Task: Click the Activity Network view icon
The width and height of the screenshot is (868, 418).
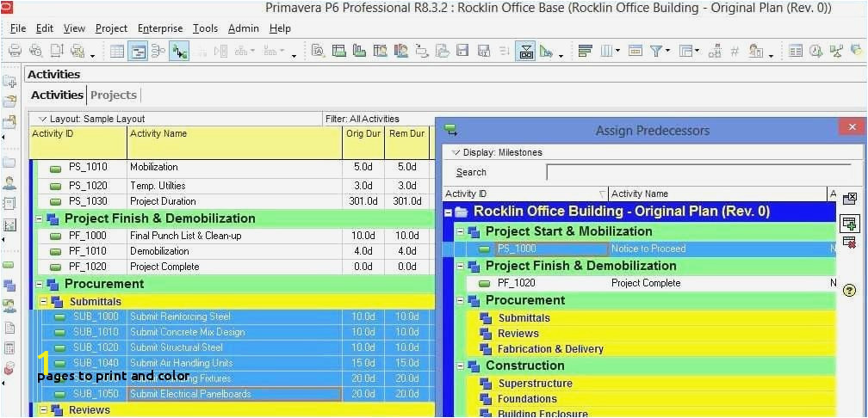Action: coord(158,52)
